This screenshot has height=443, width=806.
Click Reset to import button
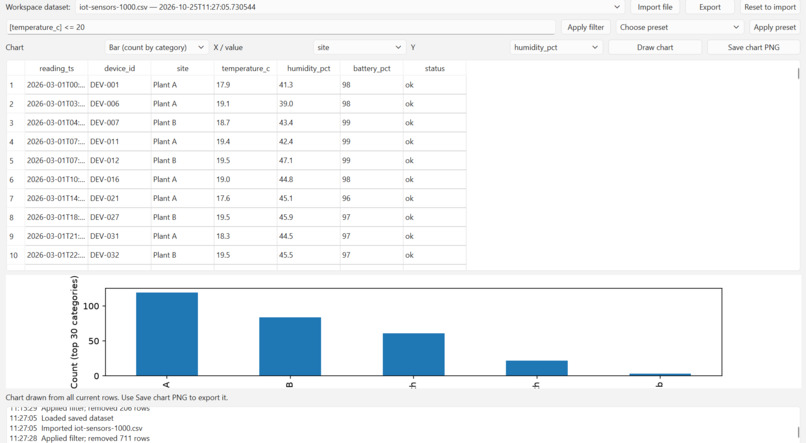tap(770, 7)
